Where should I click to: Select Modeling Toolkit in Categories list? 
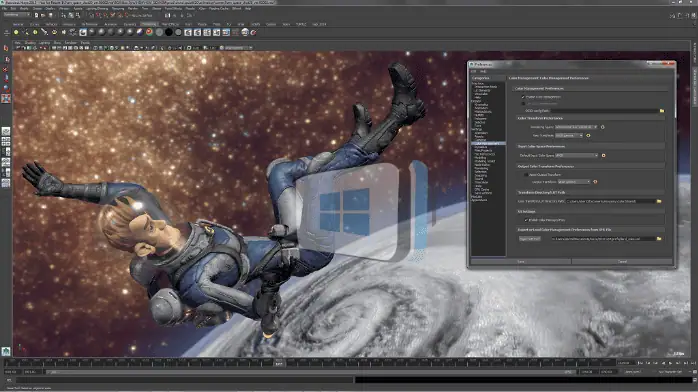pos(484,161)
